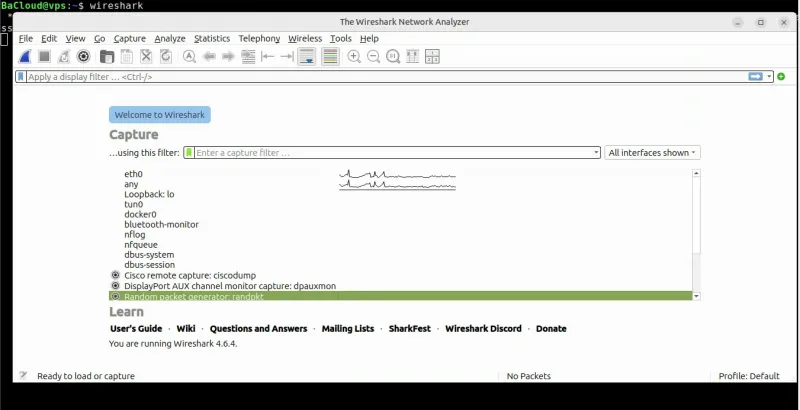Open All interfaces shown dropdown
This screenshot has height=410, width=800.
click(652, 152)
